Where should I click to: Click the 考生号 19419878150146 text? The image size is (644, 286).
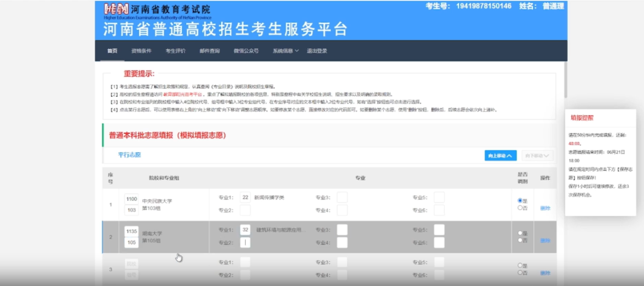[469, 6]
